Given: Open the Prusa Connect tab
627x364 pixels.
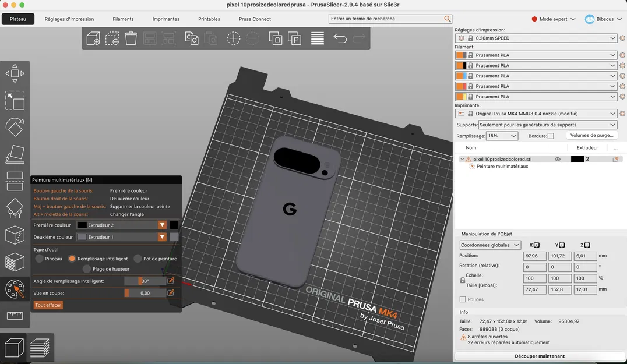Looking at the screenshot, I should tap(255, 19).
